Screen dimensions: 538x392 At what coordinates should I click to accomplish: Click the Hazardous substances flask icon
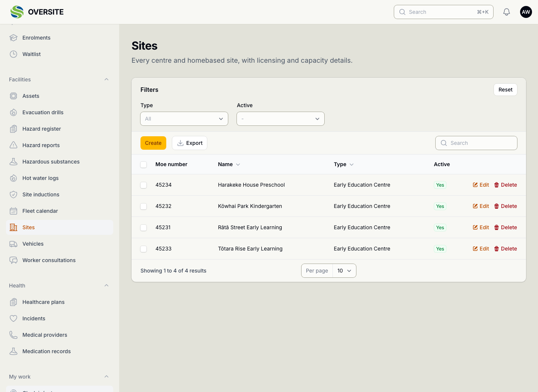point(13,162)
